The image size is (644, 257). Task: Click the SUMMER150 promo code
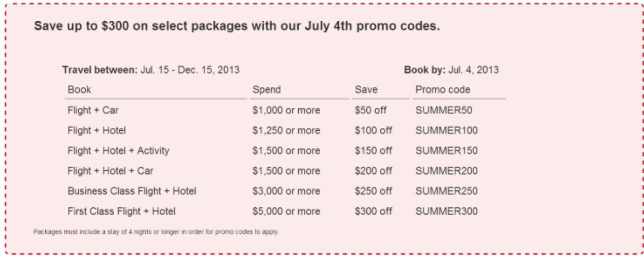[447, 151]
